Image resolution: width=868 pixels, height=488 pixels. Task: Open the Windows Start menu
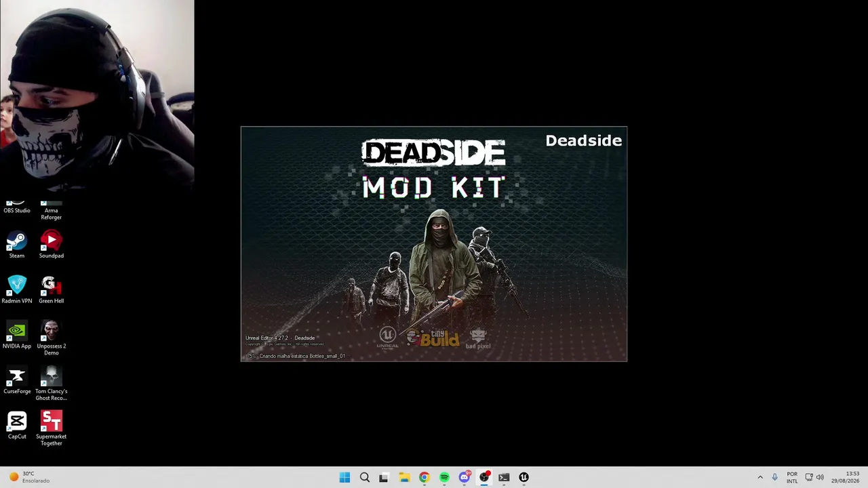pos(344,477)
